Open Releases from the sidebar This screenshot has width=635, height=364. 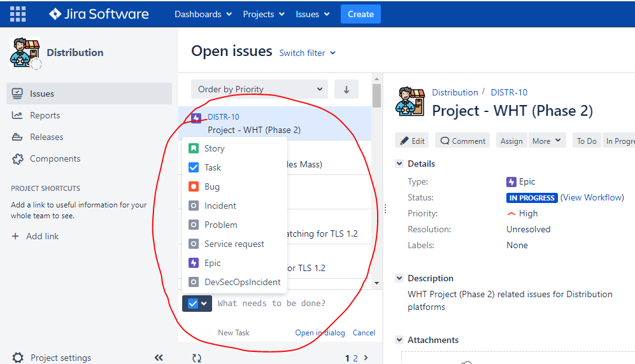tap(46, 137)
